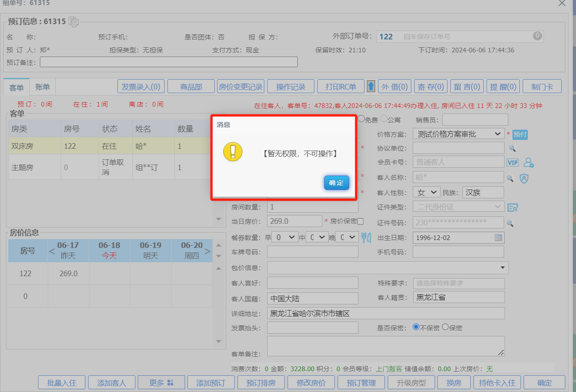Open 外 借(0)

395,87
